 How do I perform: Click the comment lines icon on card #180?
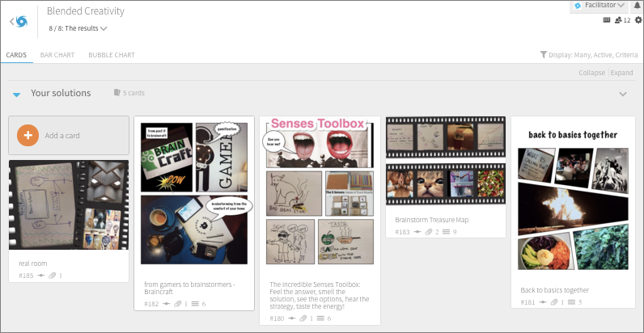tap(320, 318)
